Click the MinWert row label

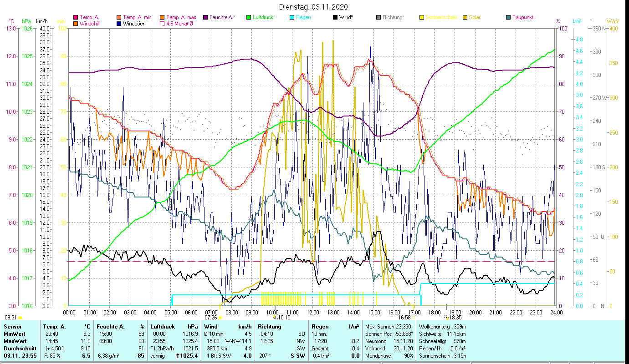point(15,334)
